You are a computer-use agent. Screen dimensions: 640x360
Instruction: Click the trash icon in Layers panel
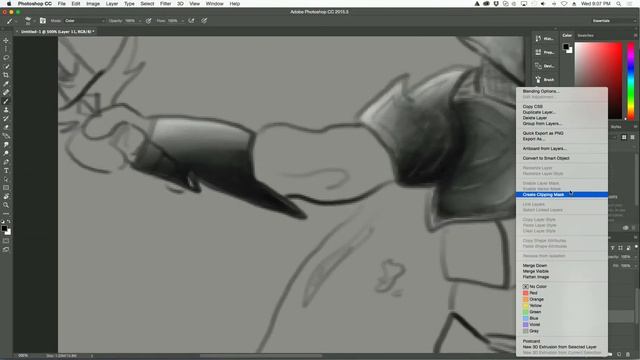click(628, 354)
